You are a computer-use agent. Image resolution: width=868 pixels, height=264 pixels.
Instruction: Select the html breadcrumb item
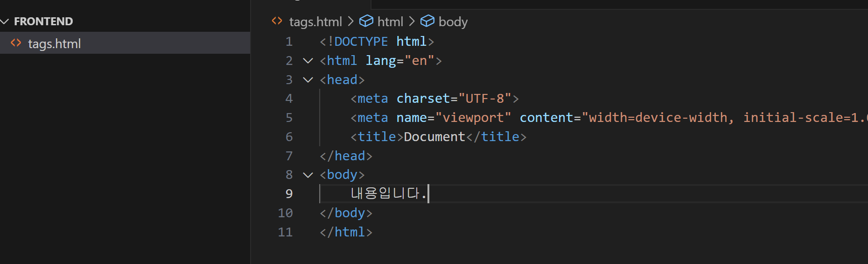[x=390, y=21]
